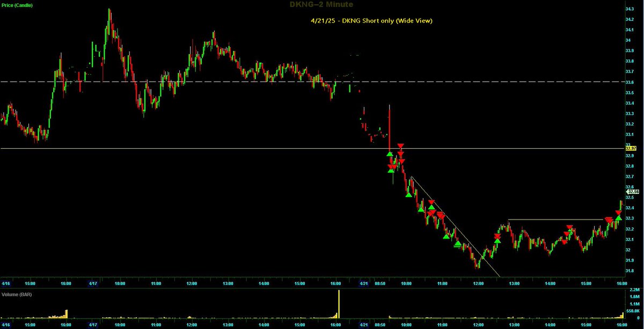Click the 32.58 last price tag
The height and width of the screenshot is (329, 644).
click(633, 191)
